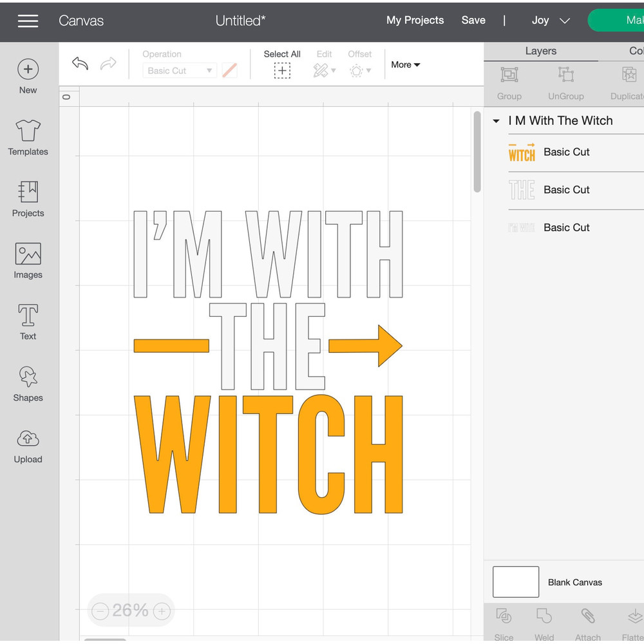Open the hamburger menu
The width and height of the screenshot is (644, 644).
(28, 21)
